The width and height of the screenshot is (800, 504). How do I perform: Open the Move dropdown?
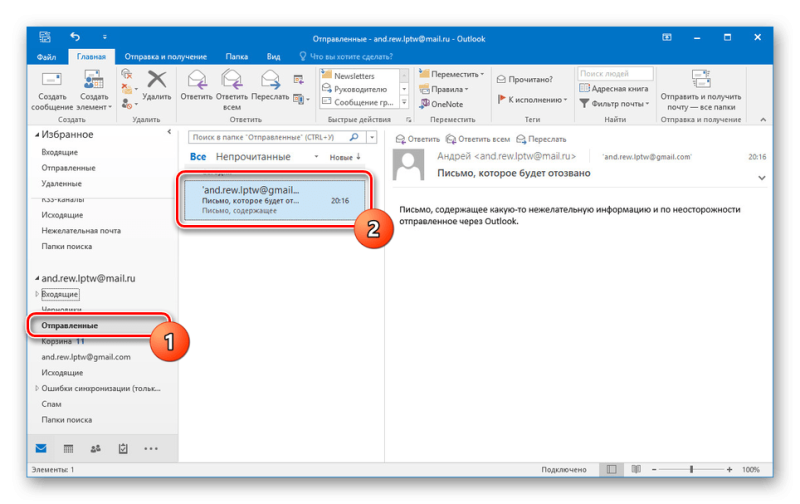tap(452, 74)
